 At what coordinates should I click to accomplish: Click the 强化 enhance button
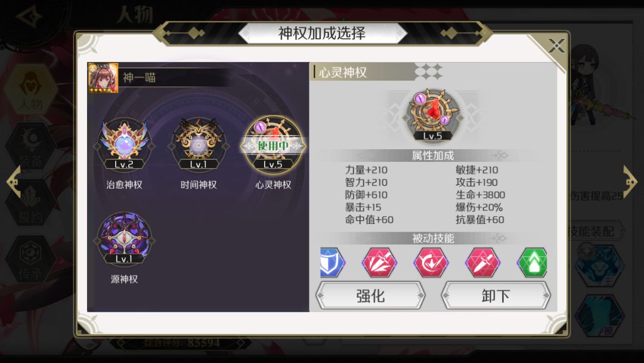pos(370,295)
